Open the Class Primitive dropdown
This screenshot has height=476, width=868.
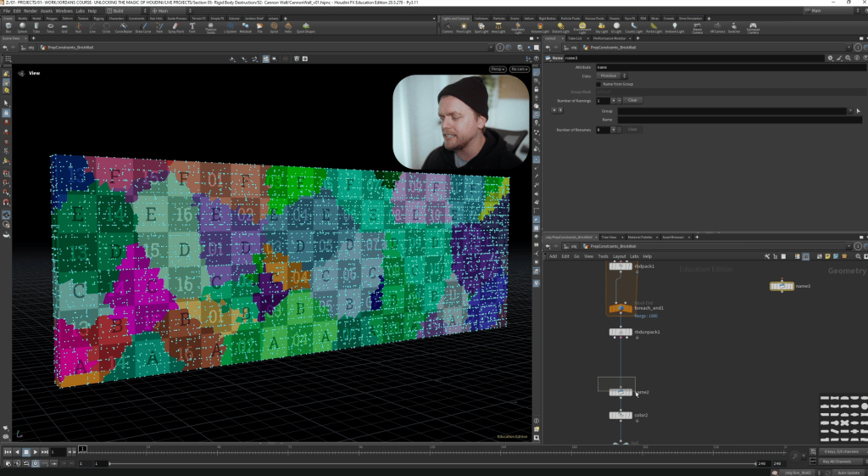click(x=611, y=76)
